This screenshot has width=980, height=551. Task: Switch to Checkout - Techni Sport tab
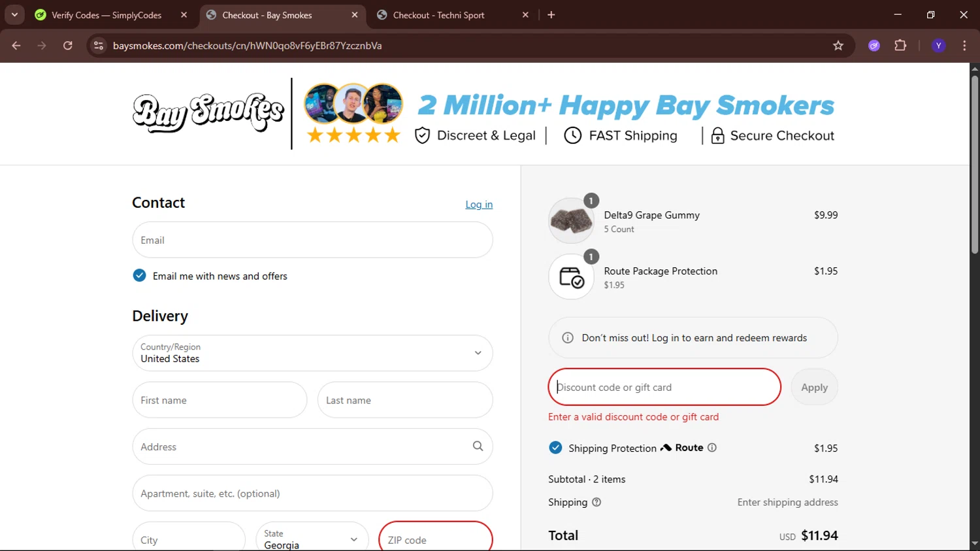[438, 15]
